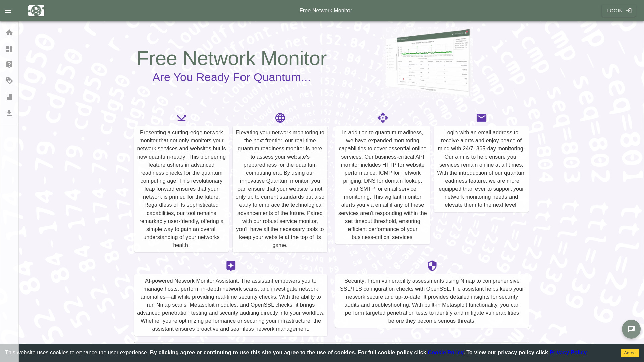
Task: Toggle the email alert notification feature
Action: [x=481, y=118]
